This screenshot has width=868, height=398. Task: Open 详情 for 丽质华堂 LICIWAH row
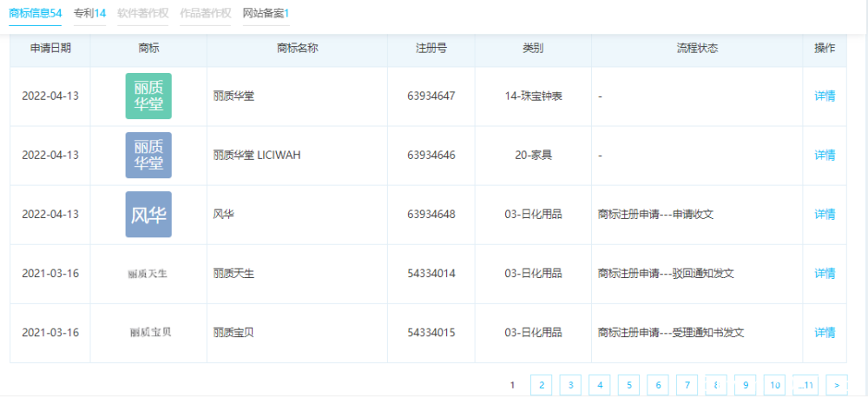pos(825,156)
